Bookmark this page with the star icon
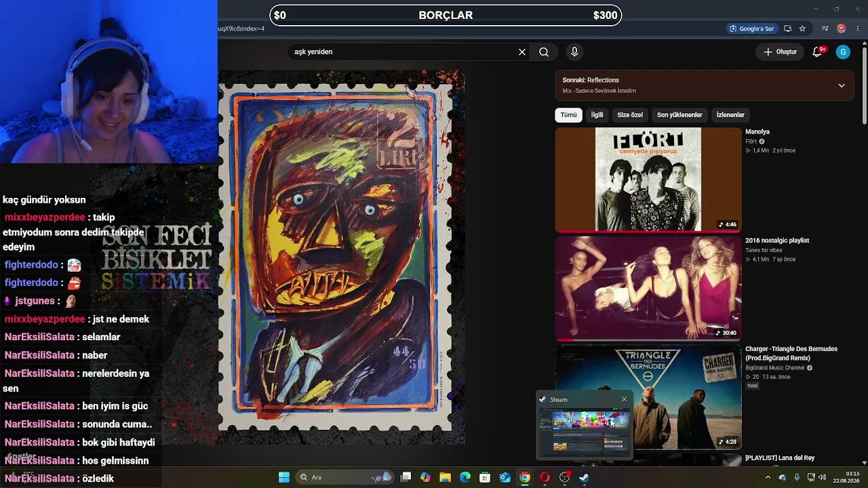The height and width of the screenshot is (488, 868). (x=802, y=28)
